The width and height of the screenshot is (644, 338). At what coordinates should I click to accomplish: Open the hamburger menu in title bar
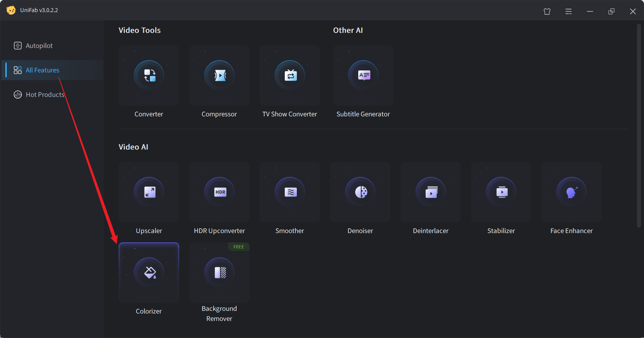click(569, 11)
